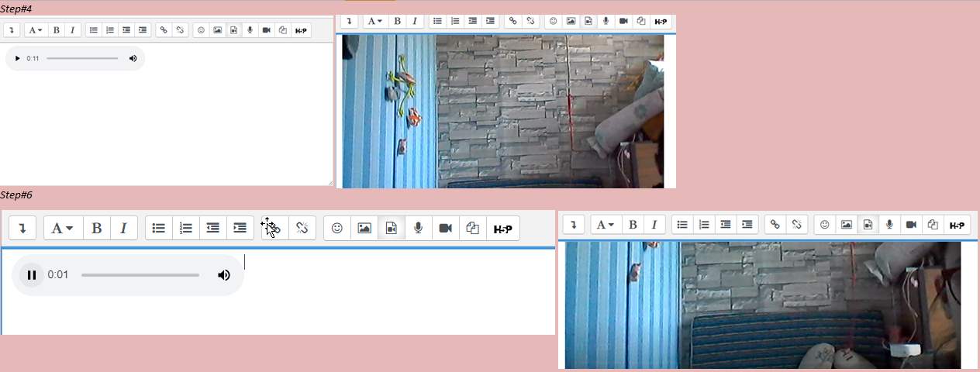The image size is (980, 372).
Task: Expand toolbar toggle arrow in Step#6 video editor
Action: 573,225
